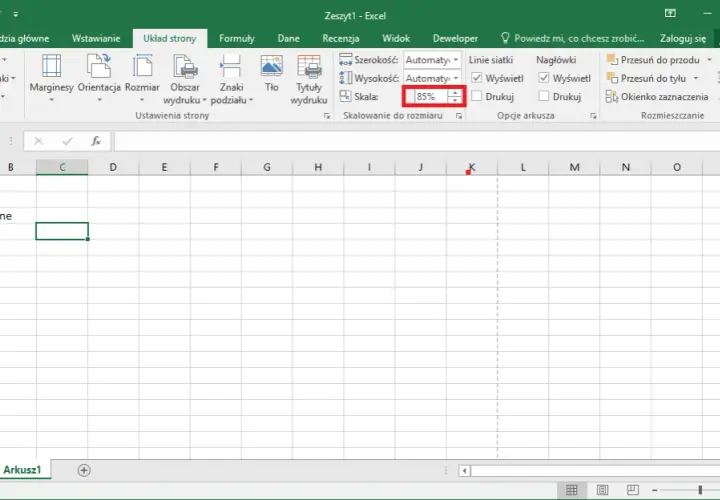Image resolution: width=720 pixels, height=500 pixels.
Task: Switch to Page Layout view in status bar
Action: click(602, 490)
